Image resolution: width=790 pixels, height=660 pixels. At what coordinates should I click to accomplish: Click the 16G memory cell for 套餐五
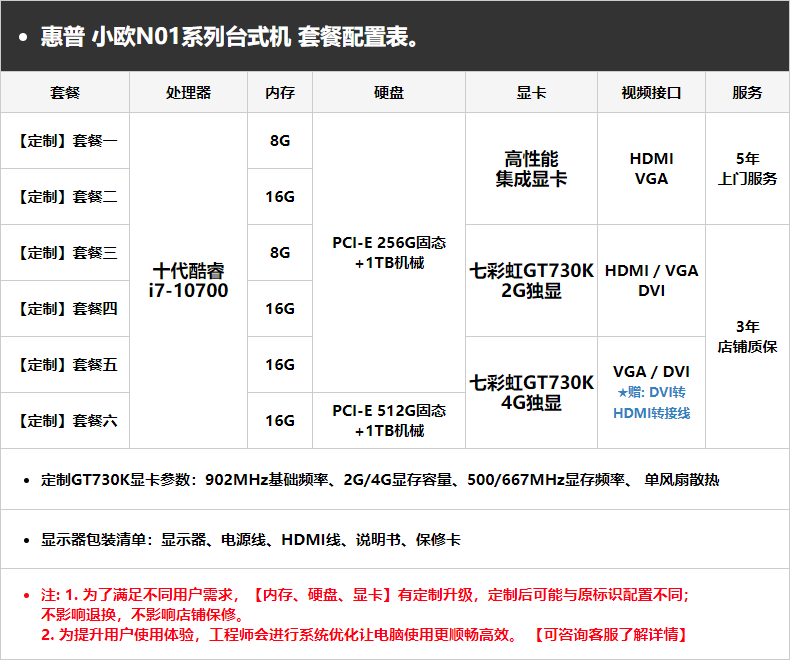click(x=280, y=365)
